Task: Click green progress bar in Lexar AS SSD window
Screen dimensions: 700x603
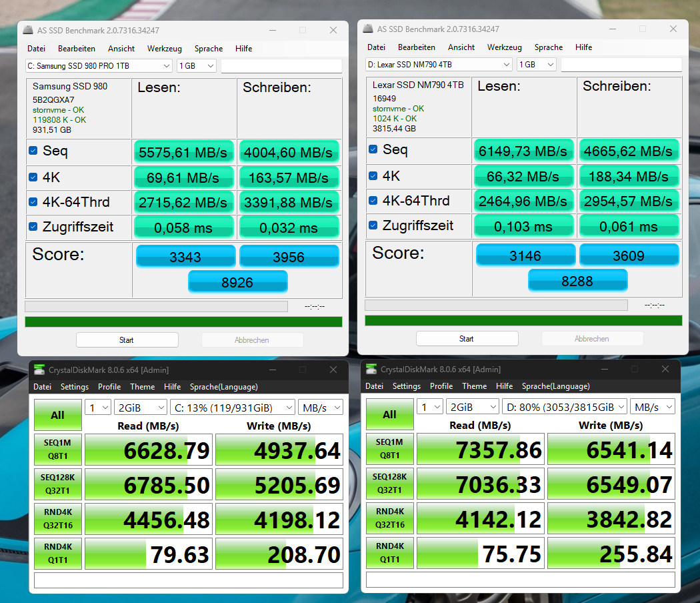Action: pos(523,320)
